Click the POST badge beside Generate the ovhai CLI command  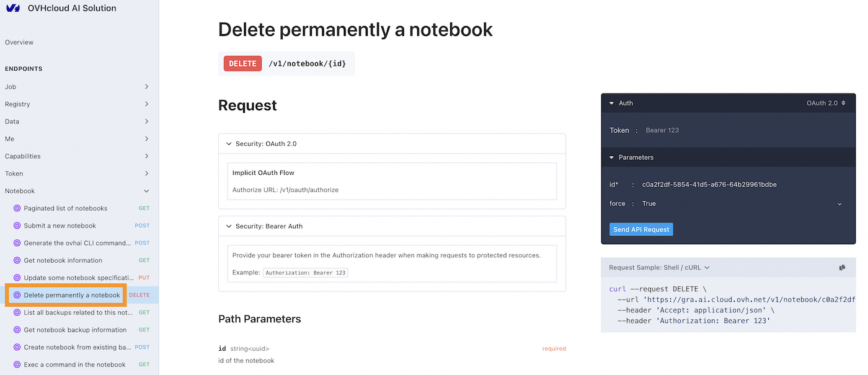[141, 242]
